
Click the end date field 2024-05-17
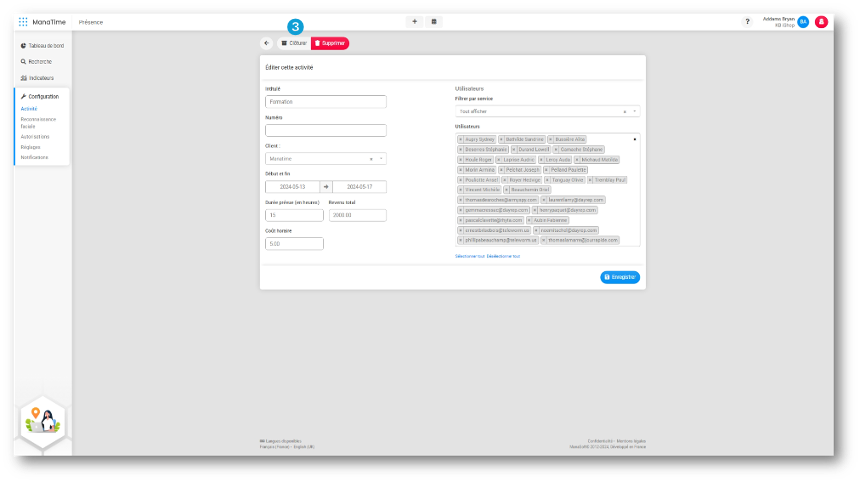pos(359,187)
